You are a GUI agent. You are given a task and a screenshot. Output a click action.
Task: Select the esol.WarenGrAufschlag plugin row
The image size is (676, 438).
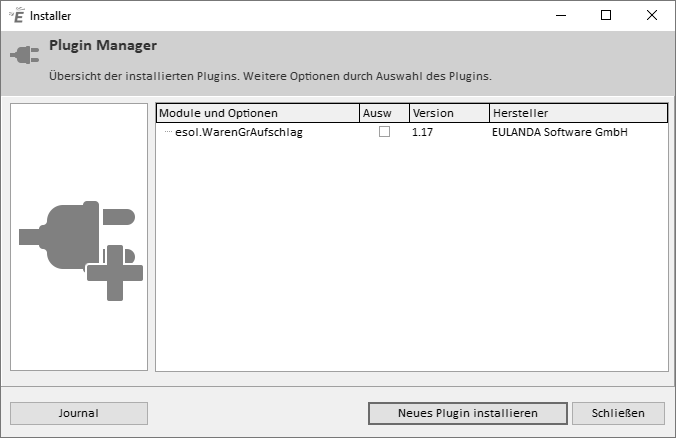[412, 132]
